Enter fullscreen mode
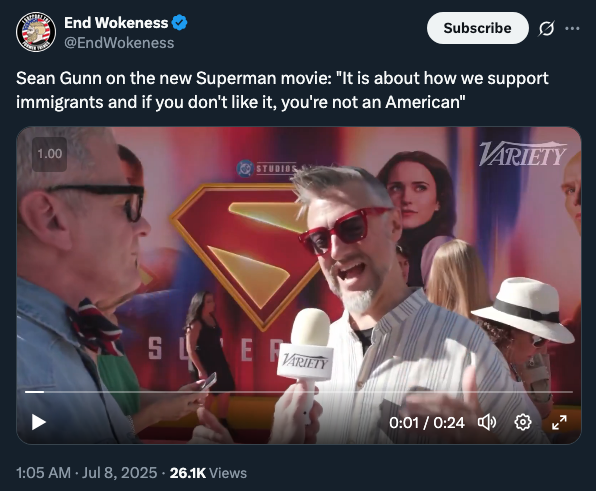This screenshot has width=596, height=491. click(x=559, y=422)
